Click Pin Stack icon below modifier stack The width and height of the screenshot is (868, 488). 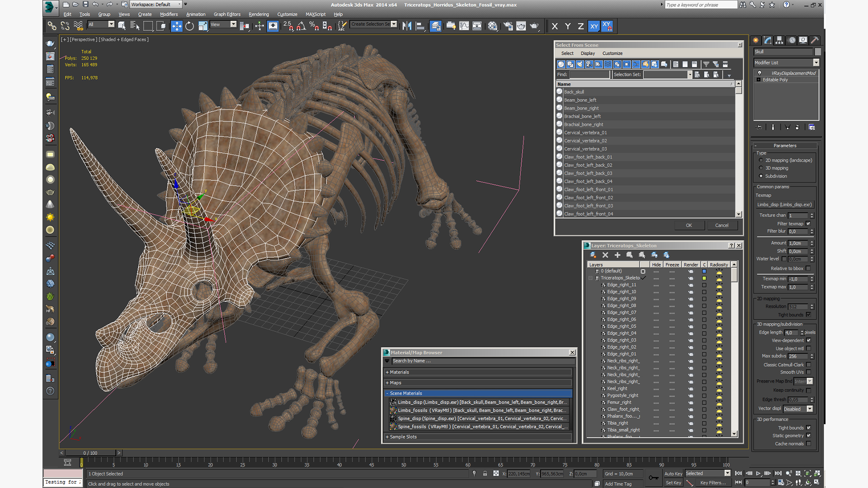tap(759, 127)
